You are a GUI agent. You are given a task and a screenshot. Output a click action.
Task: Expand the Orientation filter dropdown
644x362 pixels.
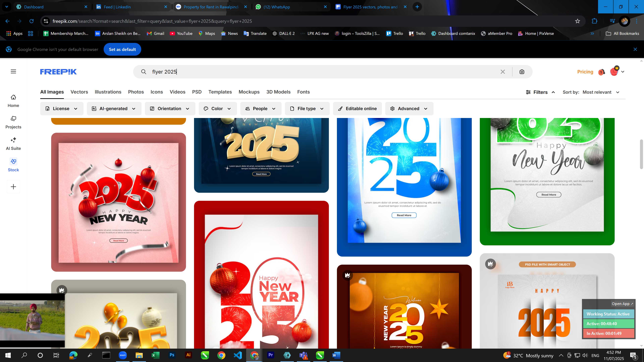tap(170, 108)
